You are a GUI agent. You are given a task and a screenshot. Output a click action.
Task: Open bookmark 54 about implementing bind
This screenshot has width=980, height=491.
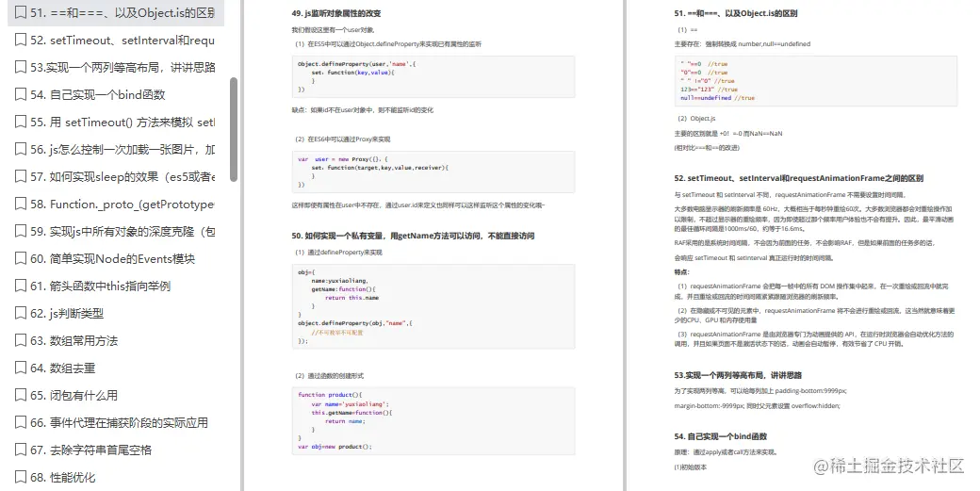(x=98, y=95)
